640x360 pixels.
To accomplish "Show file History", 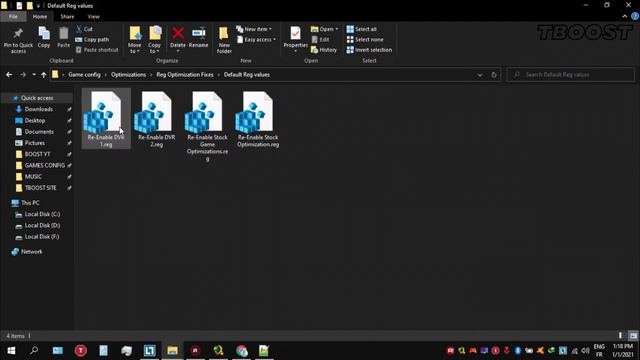I will pos(324,50).
